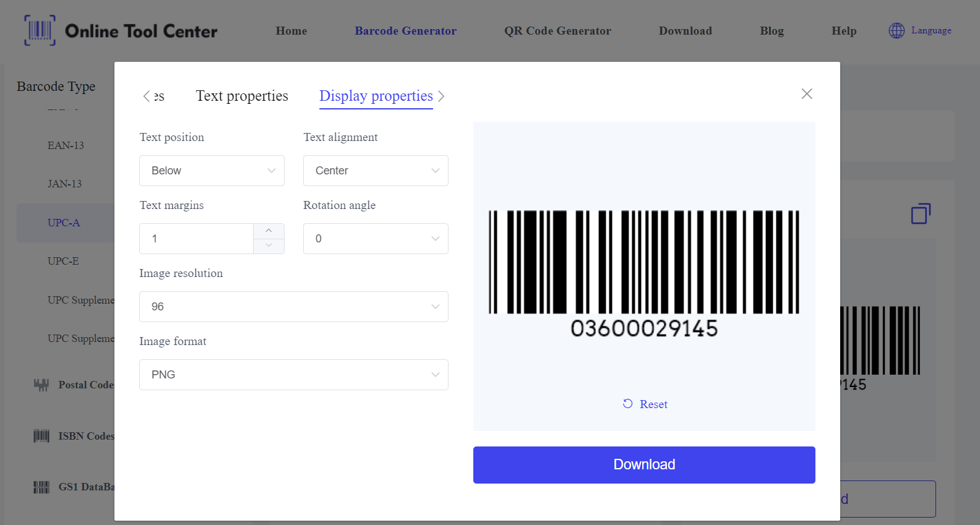
Task: Select the second UPC Supplement entry
Action: [80, 338]
